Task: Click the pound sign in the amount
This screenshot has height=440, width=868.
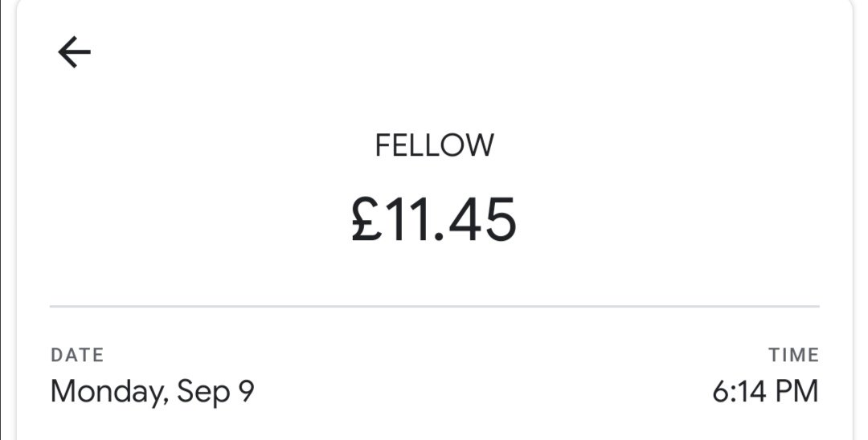Action: [x=366, y=221]
